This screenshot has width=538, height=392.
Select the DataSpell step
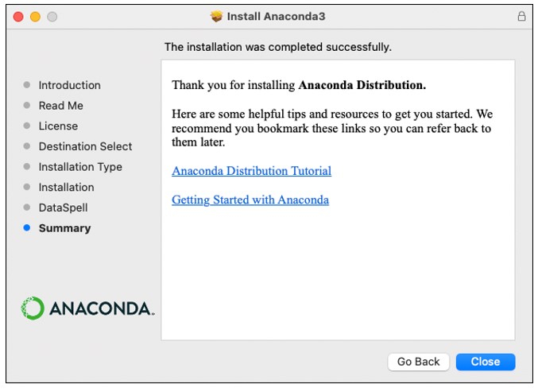(x=63, y=208)
